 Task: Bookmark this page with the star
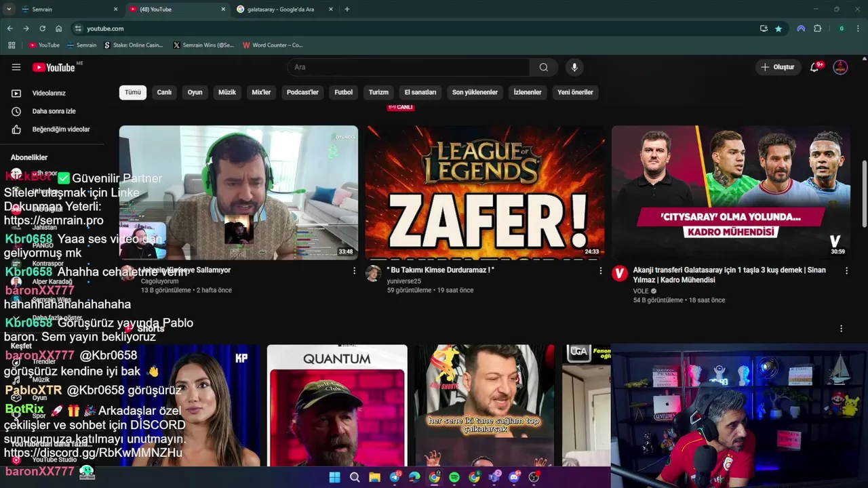tap(778, 28)
